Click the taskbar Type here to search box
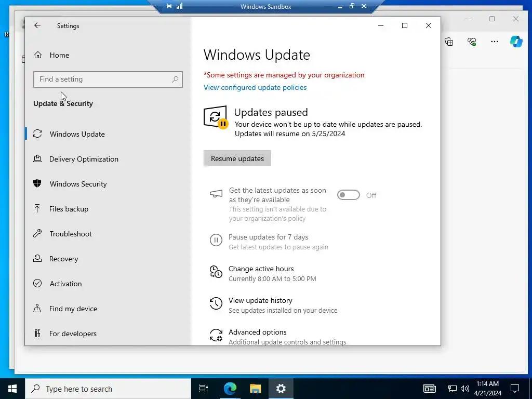Viewport: 532px width, 399px height. (108, 389)
